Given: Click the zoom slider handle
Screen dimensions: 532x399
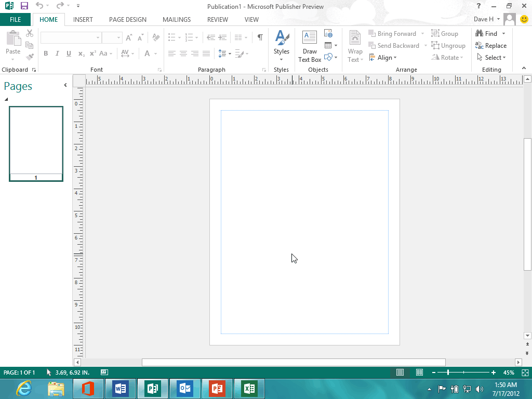Looking at the screenshot, I should coord(448,372).
